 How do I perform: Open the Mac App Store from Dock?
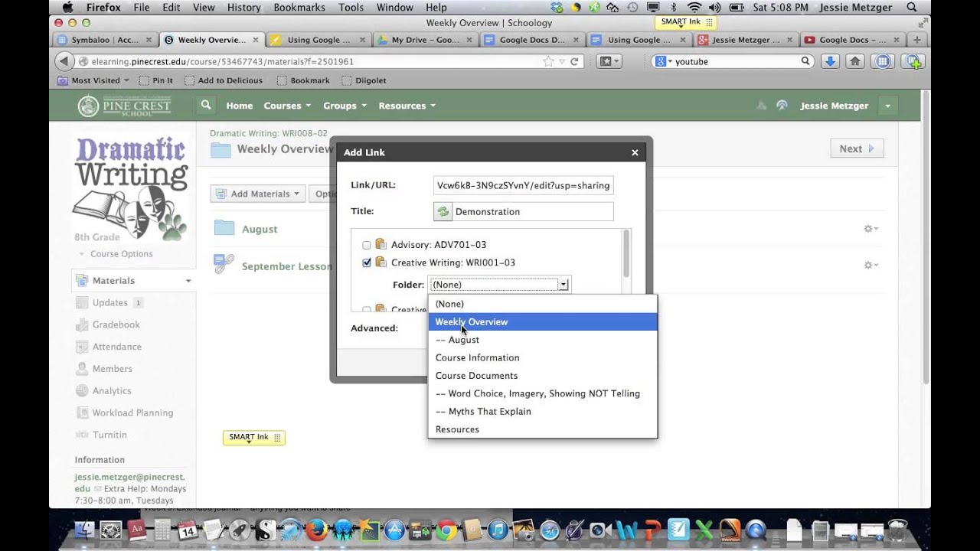(394, 530)
